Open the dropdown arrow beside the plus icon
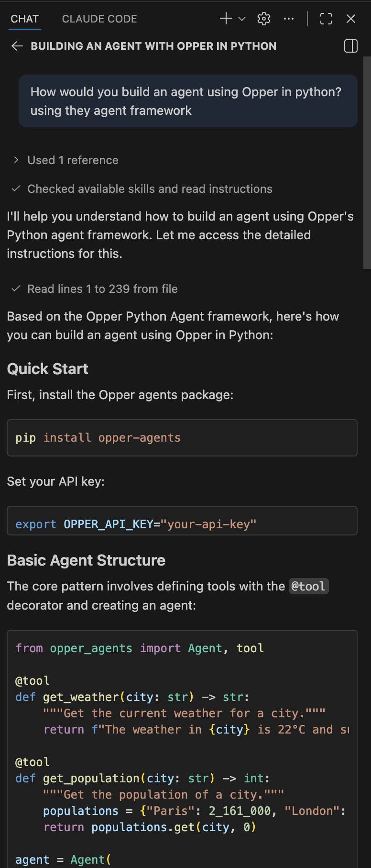 tap(242, 19)
